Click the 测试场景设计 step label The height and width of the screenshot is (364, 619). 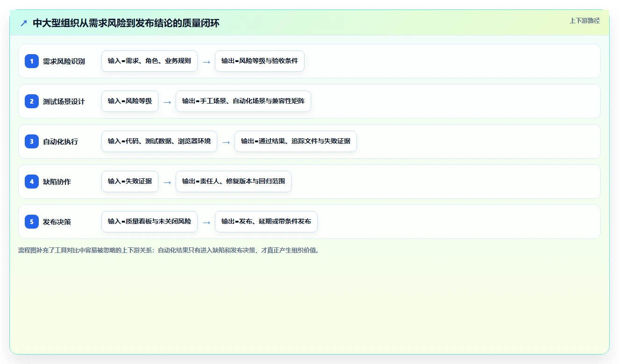point(64,101)
